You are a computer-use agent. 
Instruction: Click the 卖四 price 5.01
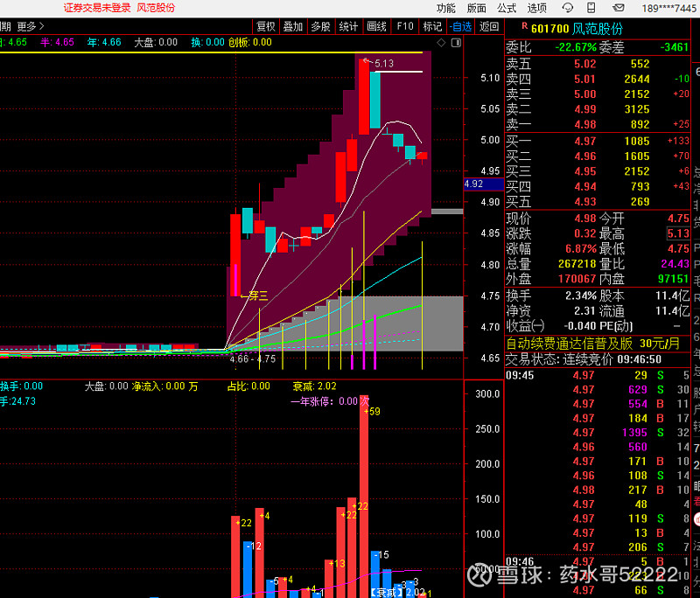point(584,79)
